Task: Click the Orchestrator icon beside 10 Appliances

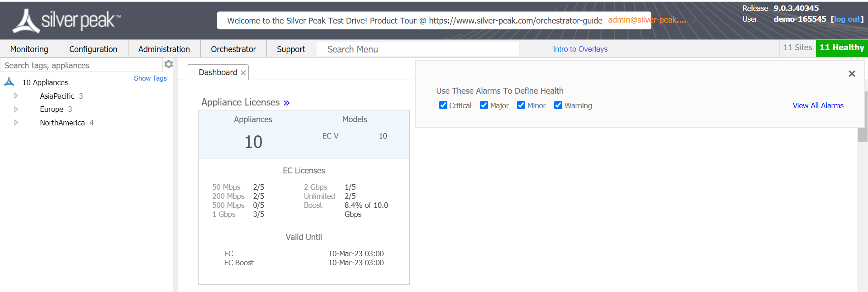Action: coord(9,82)
